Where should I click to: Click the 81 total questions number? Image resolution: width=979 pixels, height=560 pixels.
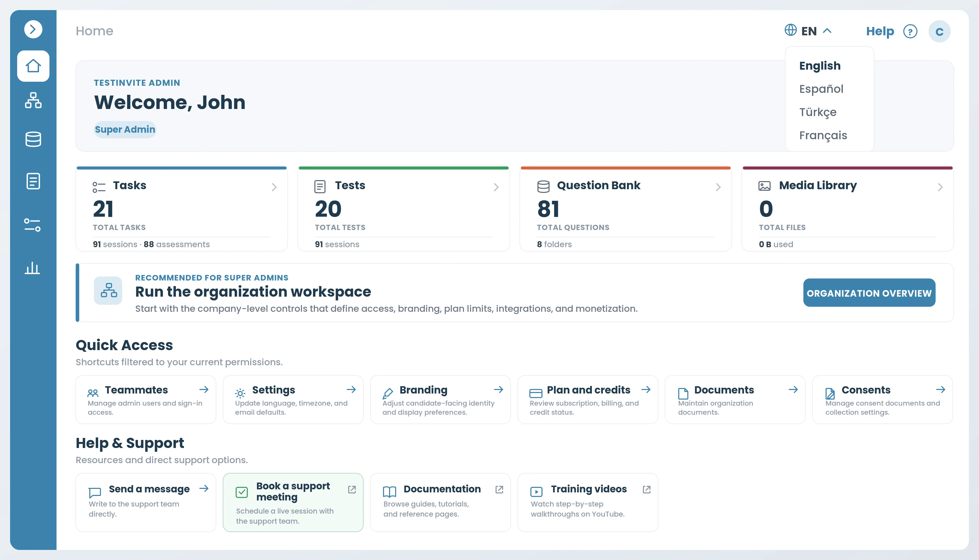(548, 209)
